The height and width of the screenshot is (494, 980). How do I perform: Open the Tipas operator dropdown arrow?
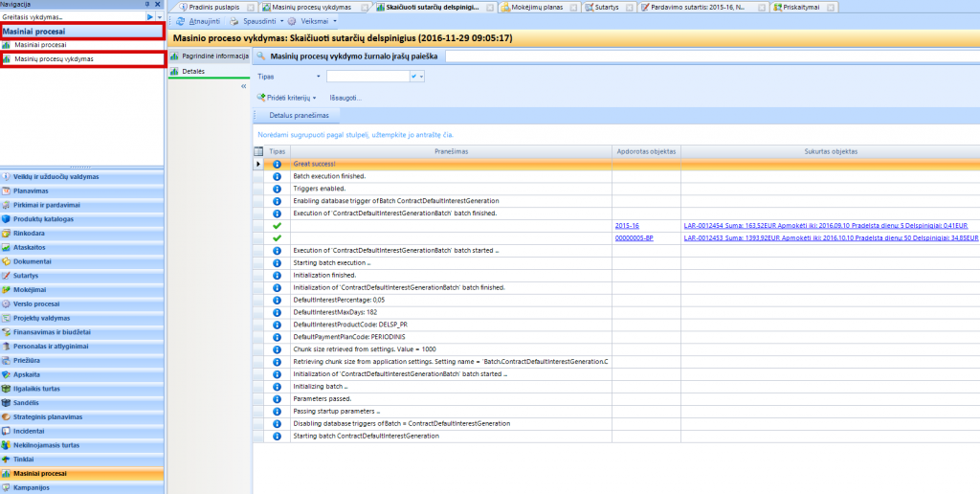point(318,77)
